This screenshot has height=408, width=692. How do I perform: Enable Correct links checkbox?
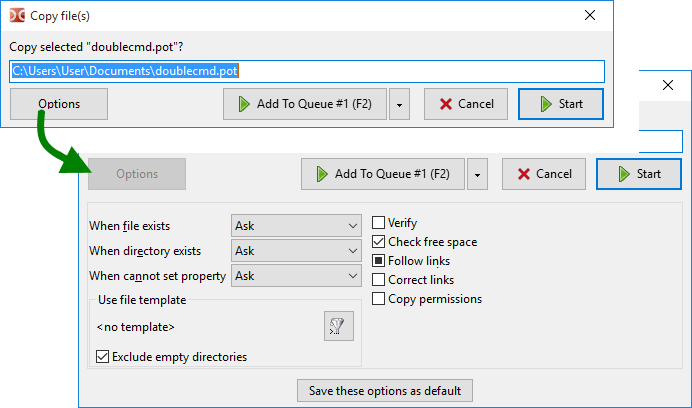click(379, 280)
